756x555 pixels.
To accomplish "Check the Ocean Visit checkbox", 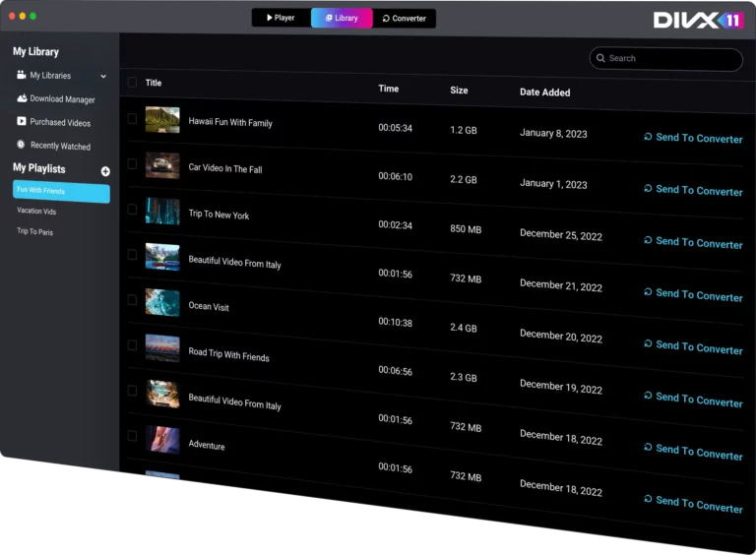I will click(x=132, y=300).
